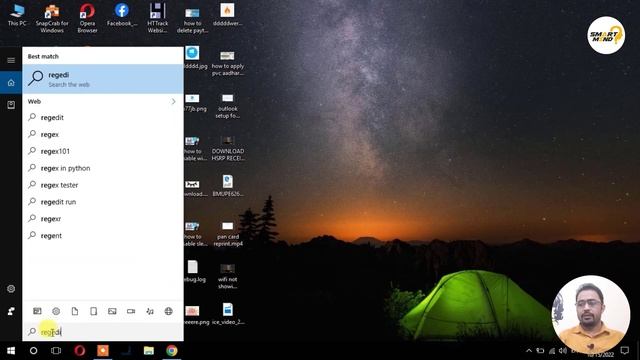Filter search results by Folders
Image resolution: width=640 pixels, height=360 pixels.
pyautogui.click(x=93, y=311)
